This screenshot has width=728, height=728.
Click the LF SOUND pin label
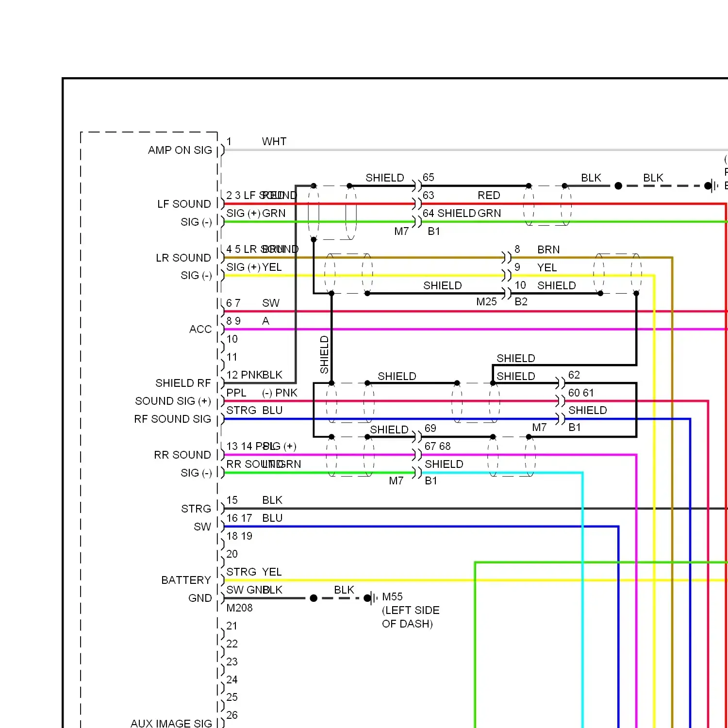tap(184, 204)
